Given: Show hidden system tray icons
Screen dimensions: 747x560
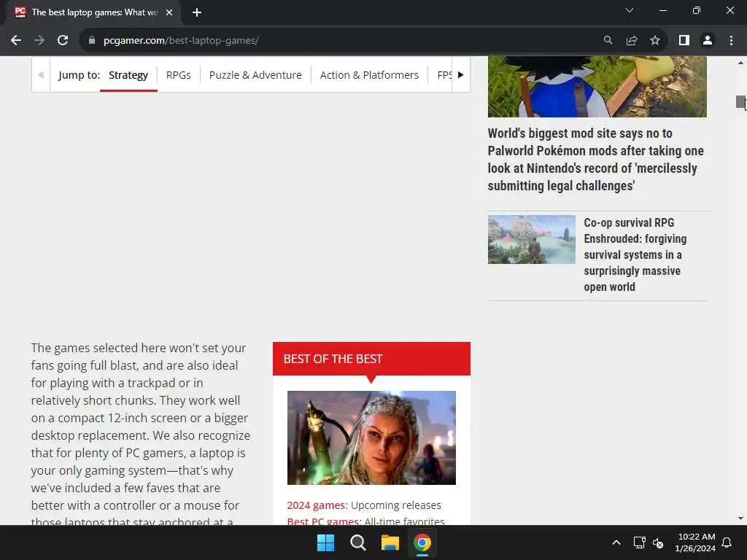Looking at the screenshot, I should coord(616,542).
